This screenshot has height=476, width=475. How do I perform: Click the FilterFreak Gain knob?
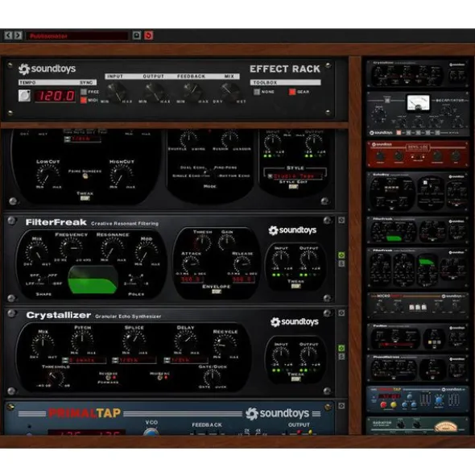pyautogui.click(x=227, y=242)
